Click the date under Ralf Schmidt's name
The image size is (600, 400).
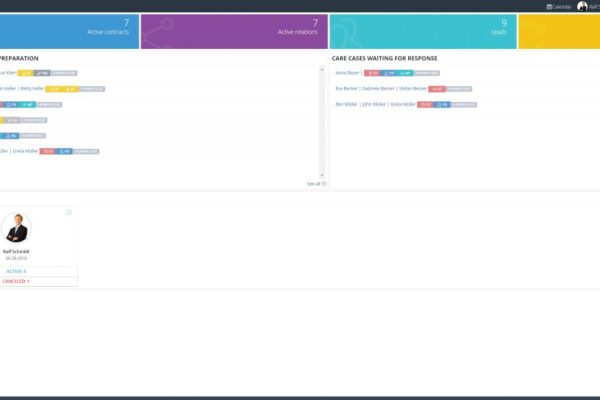(x=16, y=258)
